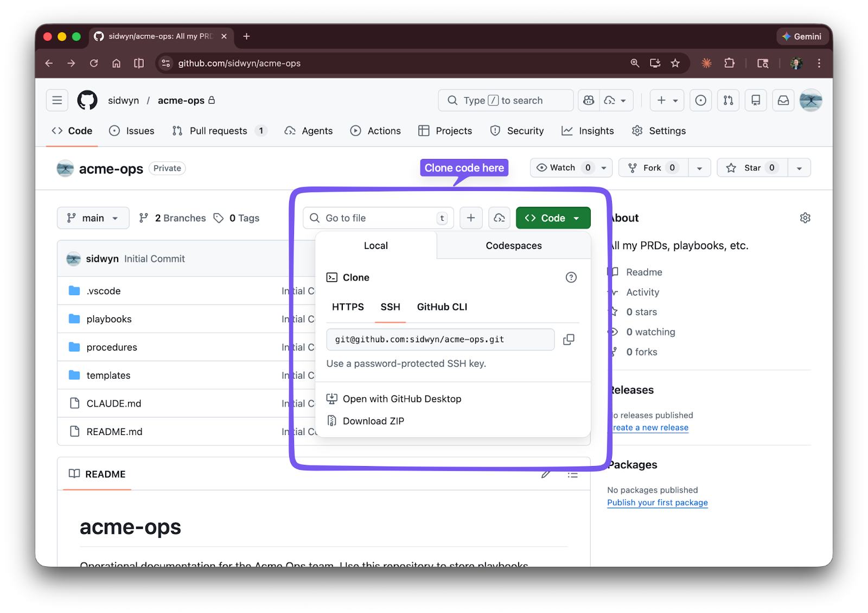Star the acme-ops repository

coord(751,168)
